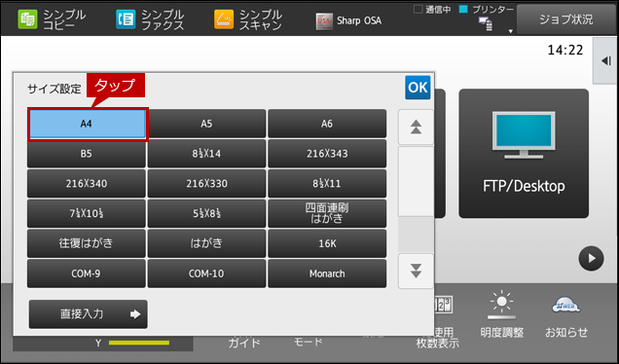Select A6 paper size

click(327, 124)
